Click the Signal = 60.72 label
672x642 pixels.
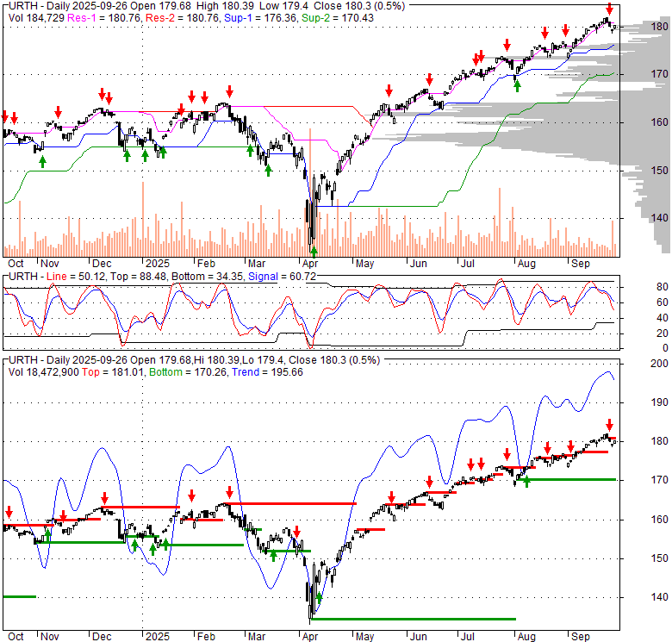tap(282, 277)
